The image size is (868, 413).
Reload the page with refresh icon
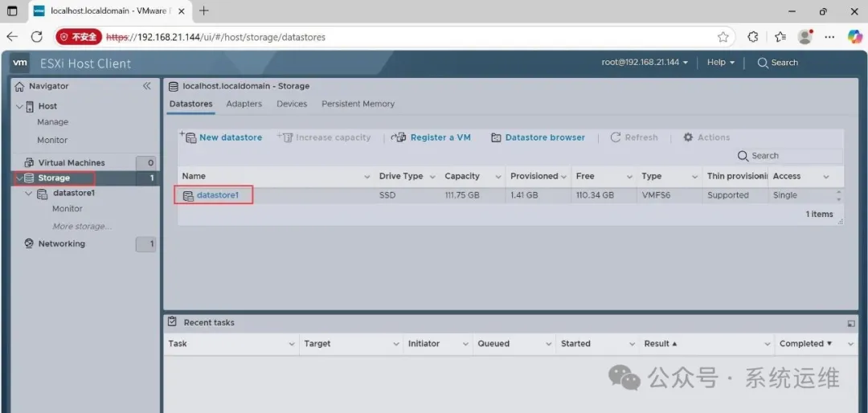click(37, 37)
